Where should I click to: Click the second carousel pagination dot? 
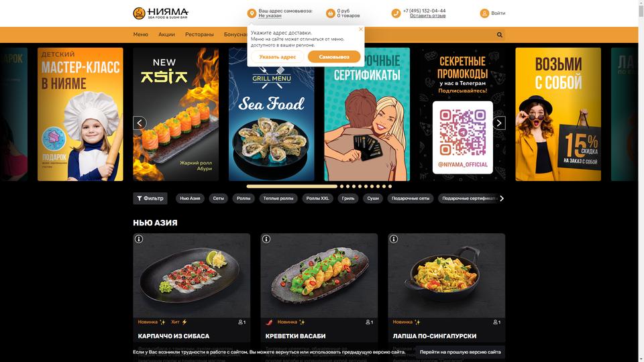coord(341,186)
